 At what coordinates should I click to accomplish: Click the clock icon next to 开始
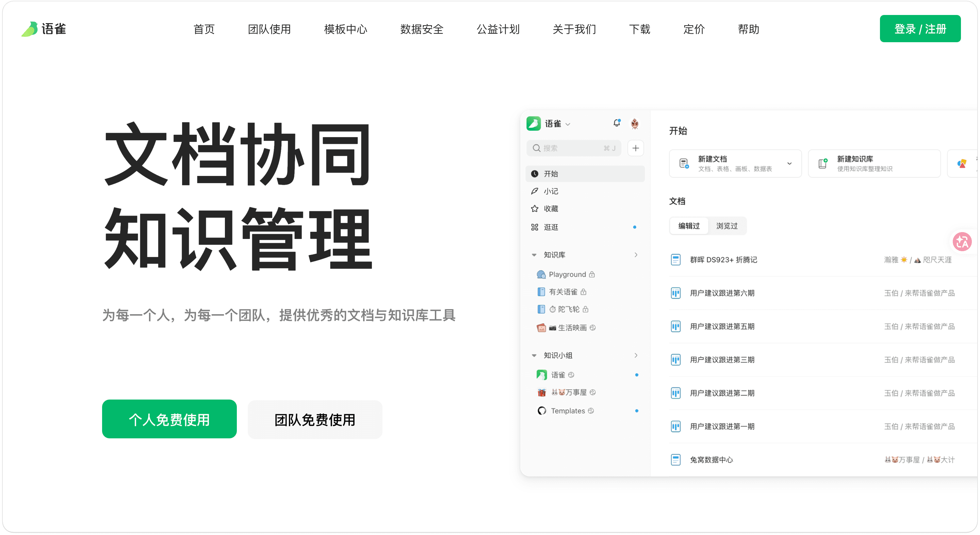coord(535,174)
